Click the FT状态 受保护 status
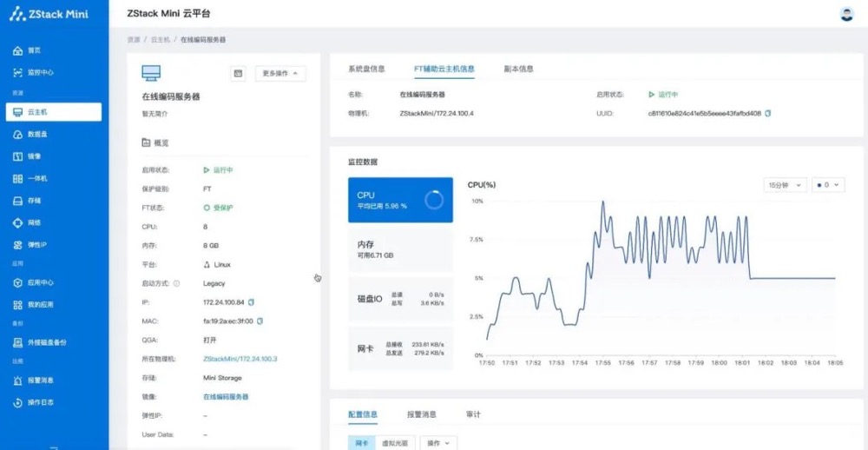 pos(219,208)
